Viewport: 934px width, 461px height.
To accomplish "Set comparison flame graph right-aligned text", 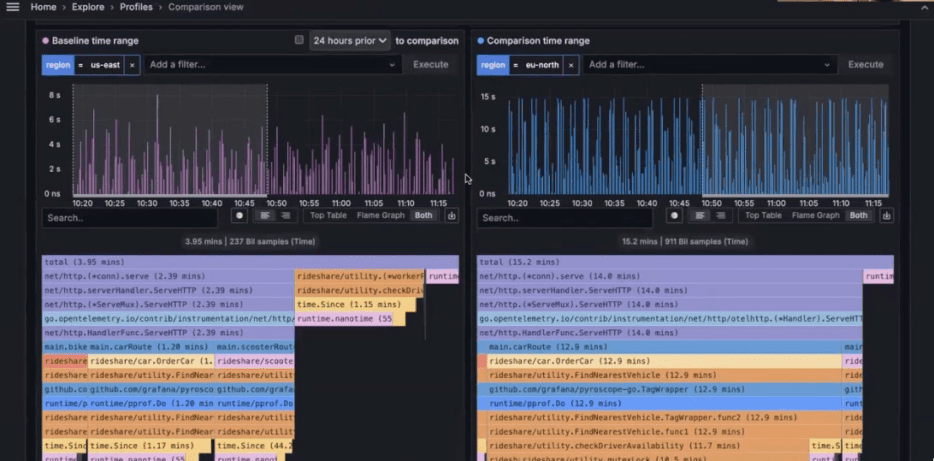I will [722, 216].
